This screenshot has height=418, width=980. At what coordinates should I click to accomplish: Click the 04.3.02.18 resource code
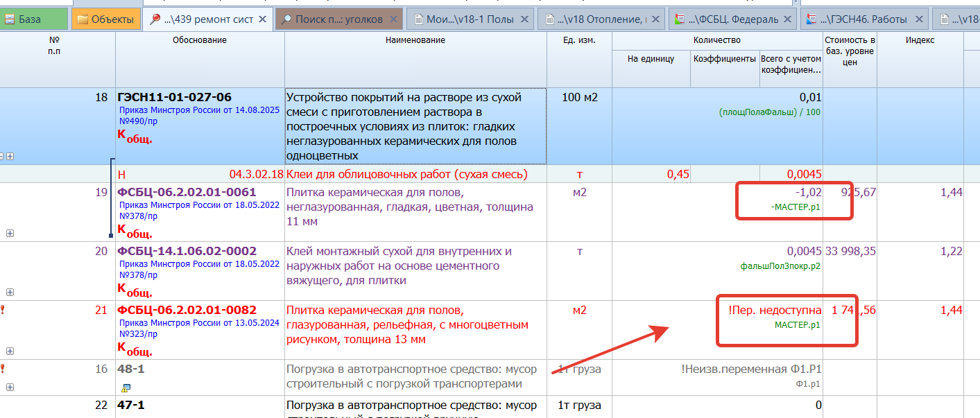point(256,174)
